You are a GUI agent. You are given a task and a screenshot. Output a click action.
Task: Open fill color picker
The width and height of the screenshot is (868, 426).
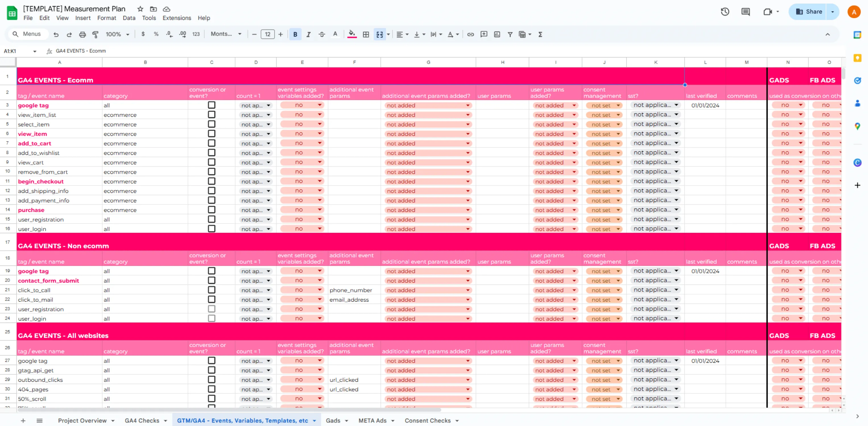click(x=352, y=34)
